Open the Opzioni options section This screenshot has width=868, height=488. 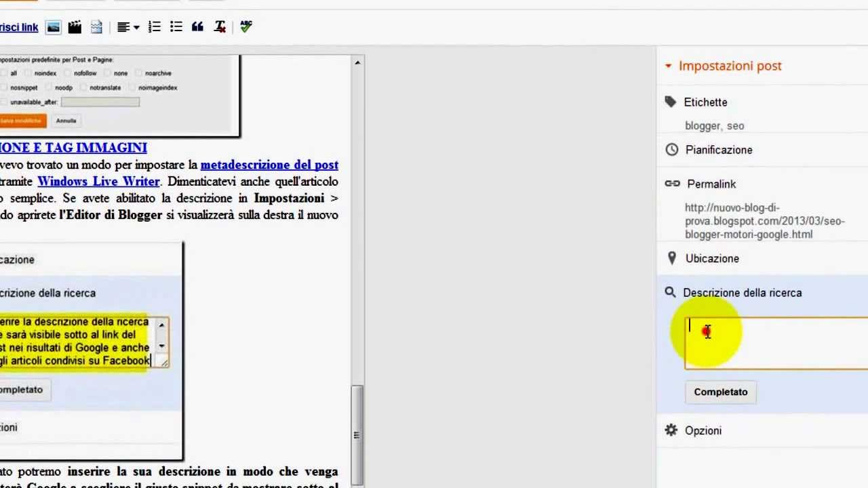coord(703,430)
